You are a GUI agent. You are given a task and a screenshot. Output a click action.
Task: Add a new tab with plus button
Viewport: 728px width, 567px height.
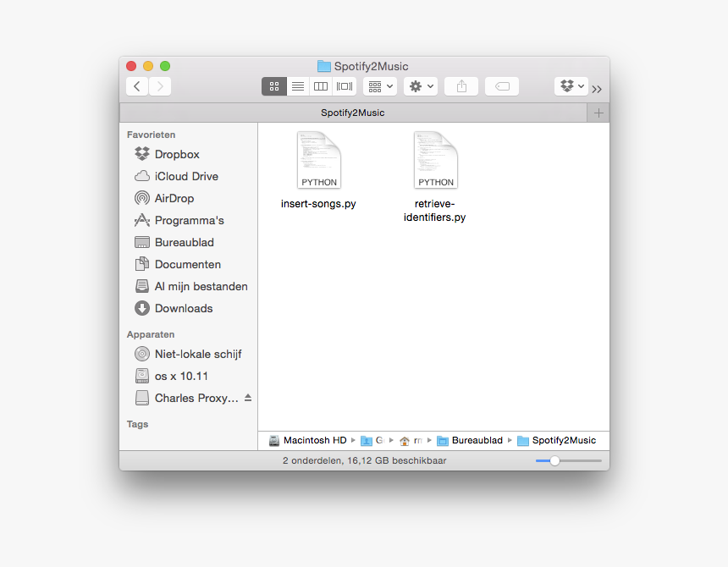(x=598, y=113)
